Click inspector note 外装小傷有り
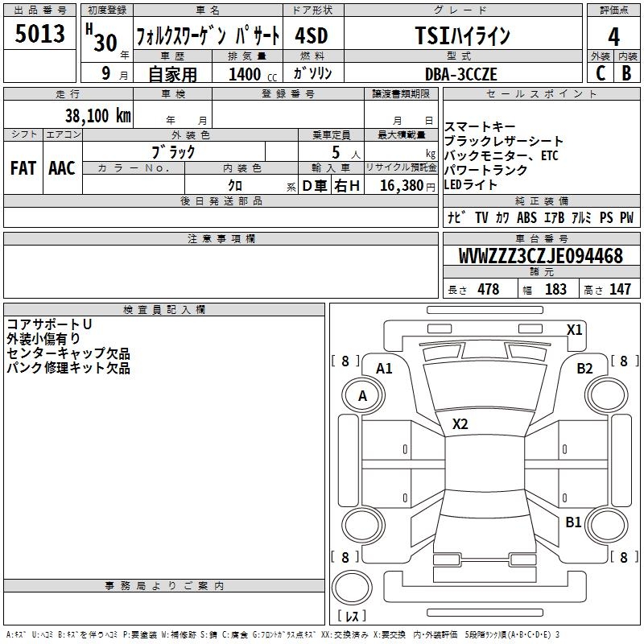The image size is (644, 644). point(43,338)
